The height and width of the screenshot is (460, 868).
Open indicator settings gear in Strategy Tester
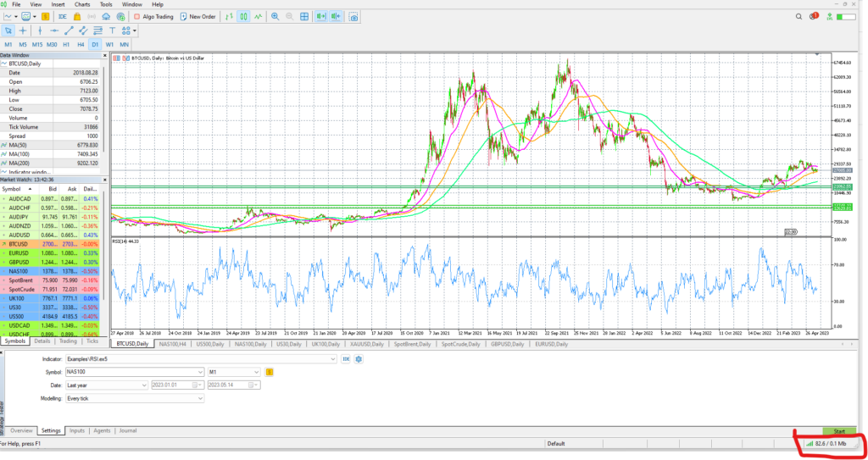(x=359, y=358)
